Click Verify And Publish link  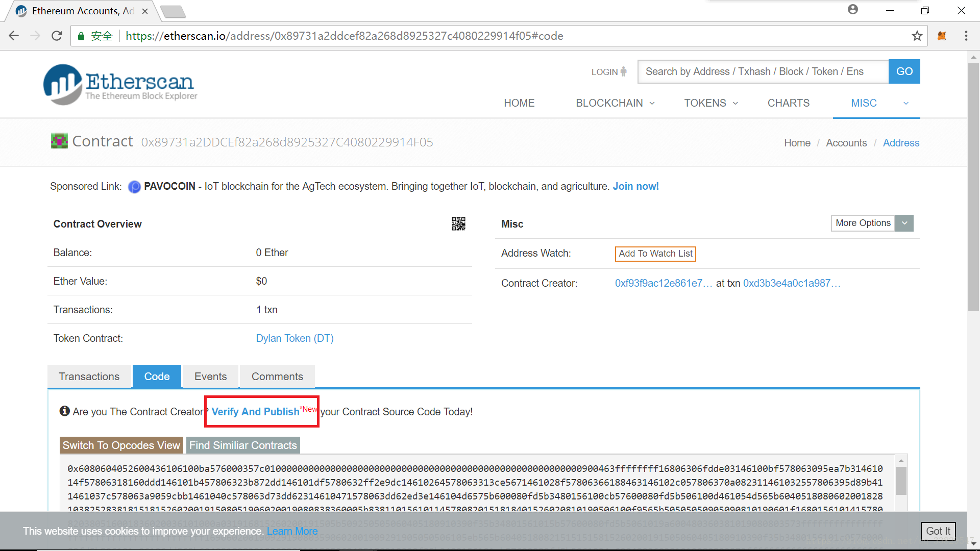click(255, 412)
